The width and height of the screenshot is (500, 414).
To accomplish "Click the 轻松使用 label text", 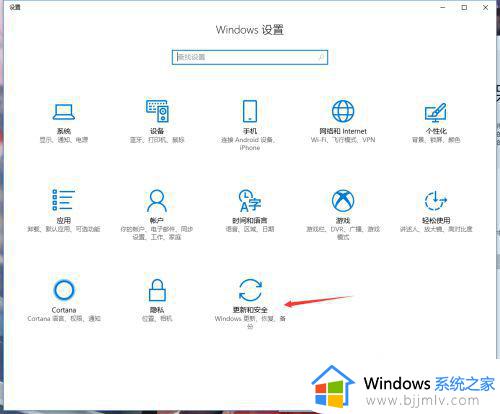I will (436, 220).
